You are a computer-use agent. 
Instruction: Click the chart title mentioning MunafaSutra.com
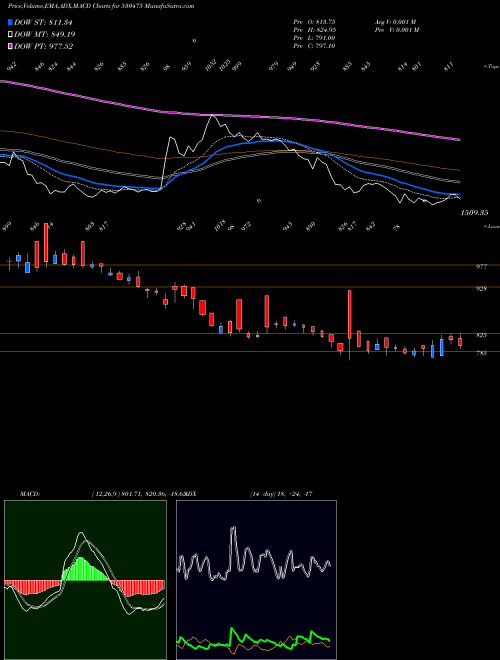[101, 6]
